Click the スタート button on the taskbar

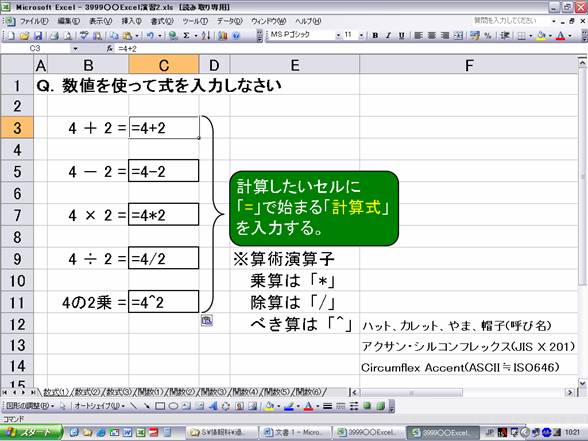(x=31, y=432)
